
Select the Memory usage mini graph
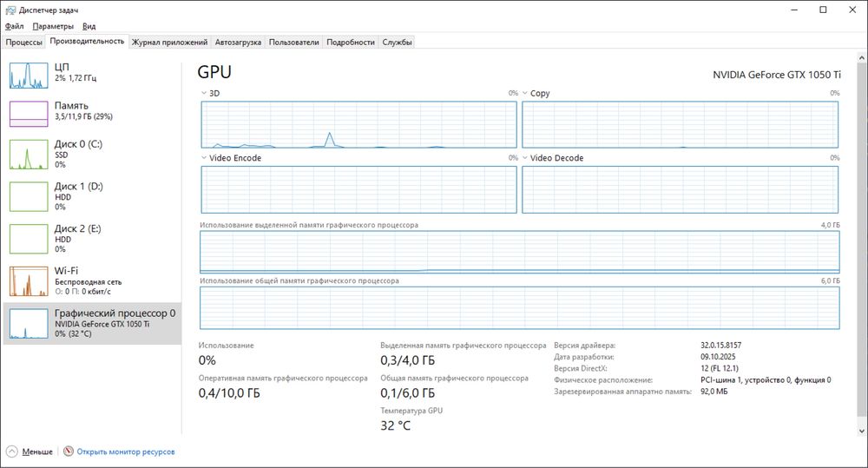30,115
